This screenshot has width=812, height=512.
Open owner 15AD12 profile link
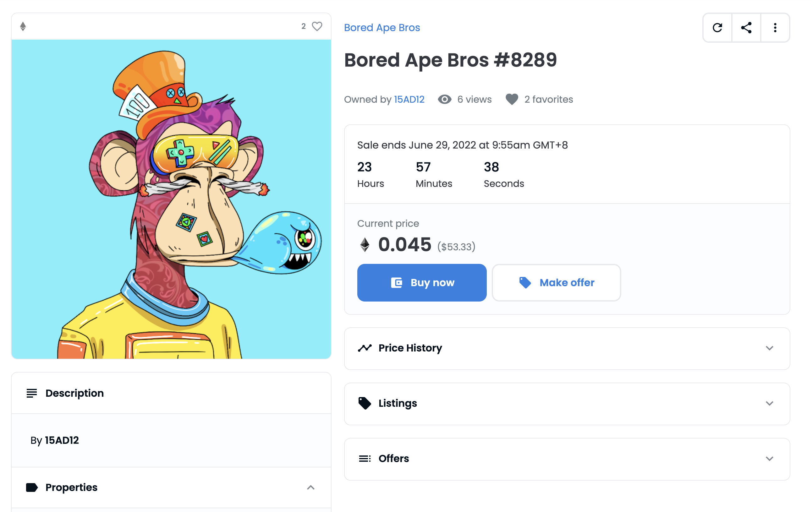409,100
